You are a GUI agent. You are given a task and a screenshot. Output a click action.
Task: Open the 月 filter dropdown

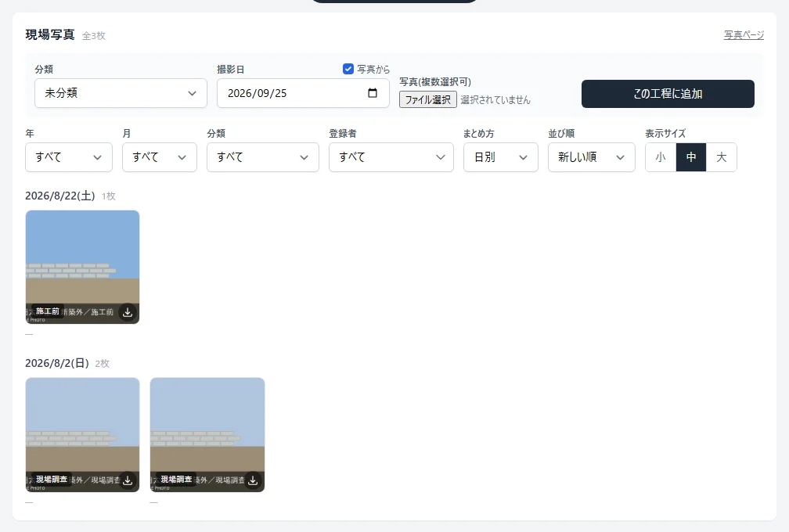[160, 157]
